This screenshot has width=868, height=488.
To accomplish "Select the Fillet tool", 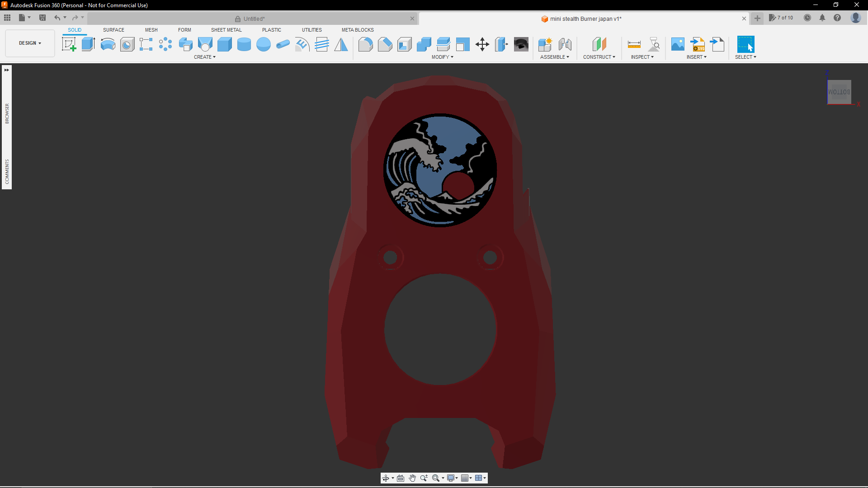I will [366, 44].
